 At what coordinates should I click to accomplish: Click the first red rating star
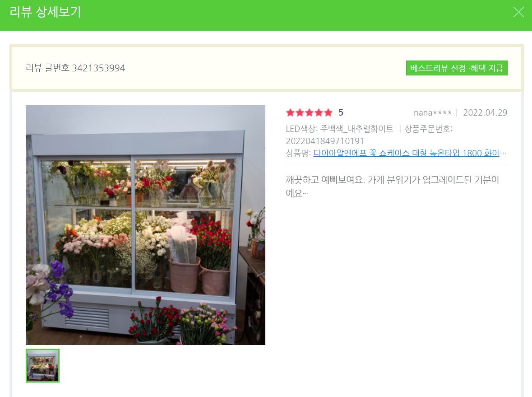coord(291,112)
